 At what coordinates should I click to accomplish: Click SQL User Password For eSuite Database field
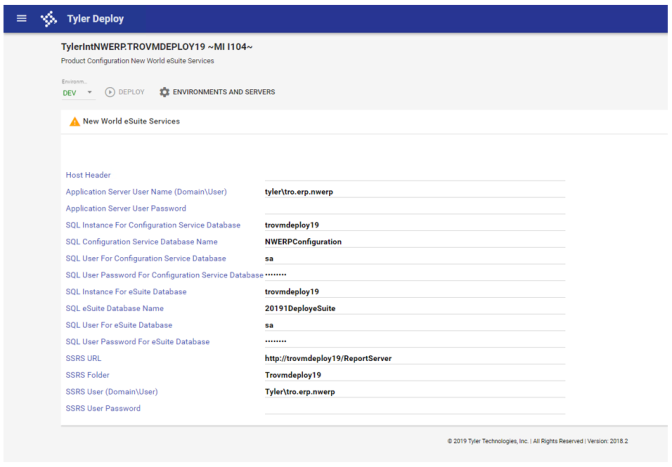(x=415, y=341)
